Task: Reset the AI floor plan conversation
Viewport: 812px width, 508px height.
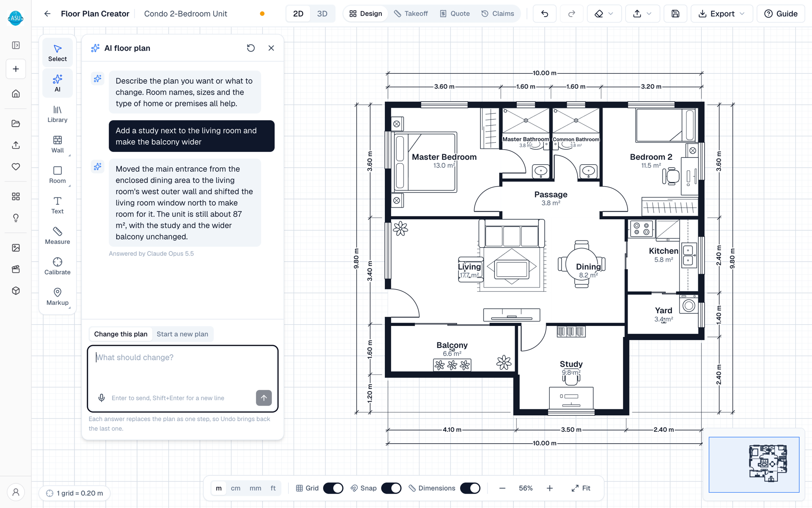Action: tap(251, 48)
